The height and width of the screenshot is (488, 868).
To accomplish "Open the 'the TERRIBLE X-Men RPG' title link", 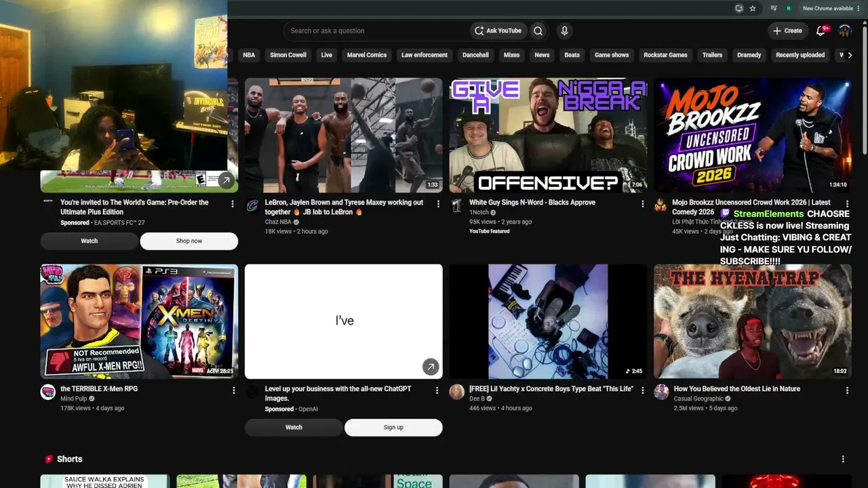I will 99,389.
